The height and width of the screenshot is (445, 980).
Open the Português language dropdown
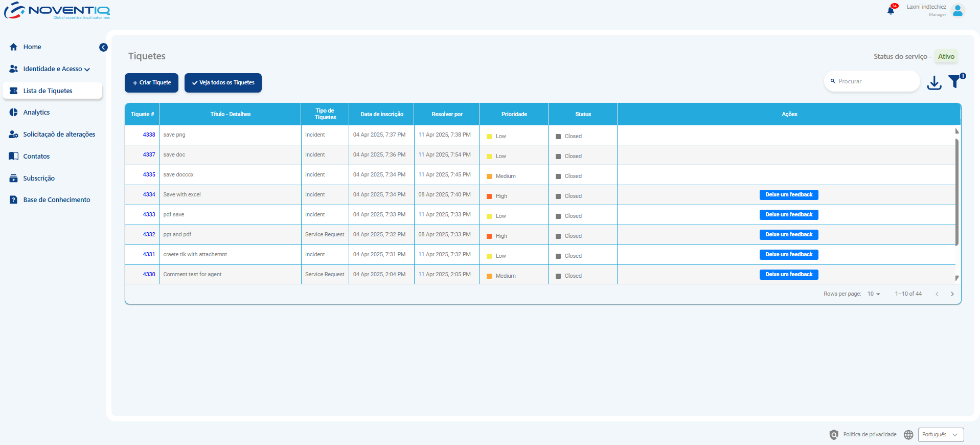[x=940, y=435]
